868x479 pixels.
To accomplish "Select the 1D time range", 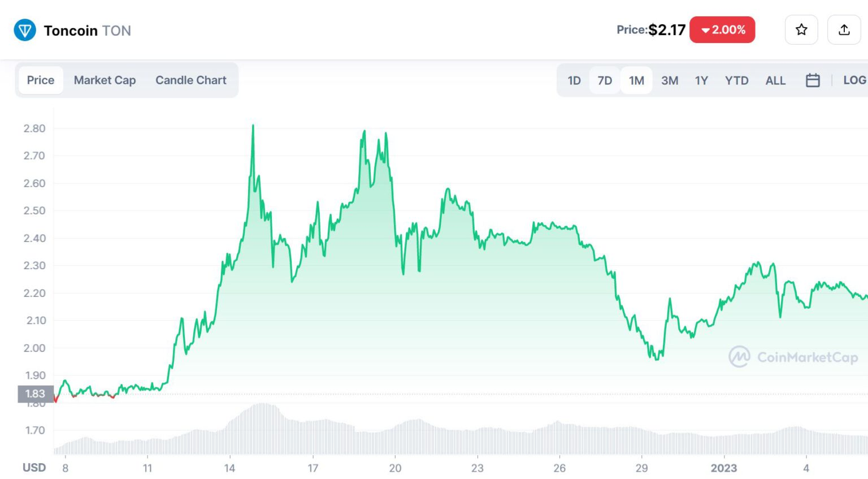I will pos(574,80).
